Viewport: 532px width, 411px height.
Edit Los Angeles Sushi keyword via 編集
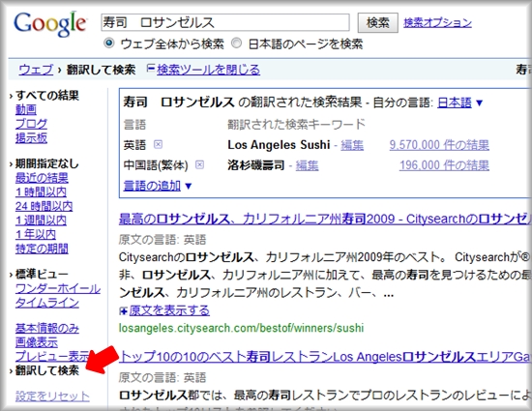coord(352,145)
